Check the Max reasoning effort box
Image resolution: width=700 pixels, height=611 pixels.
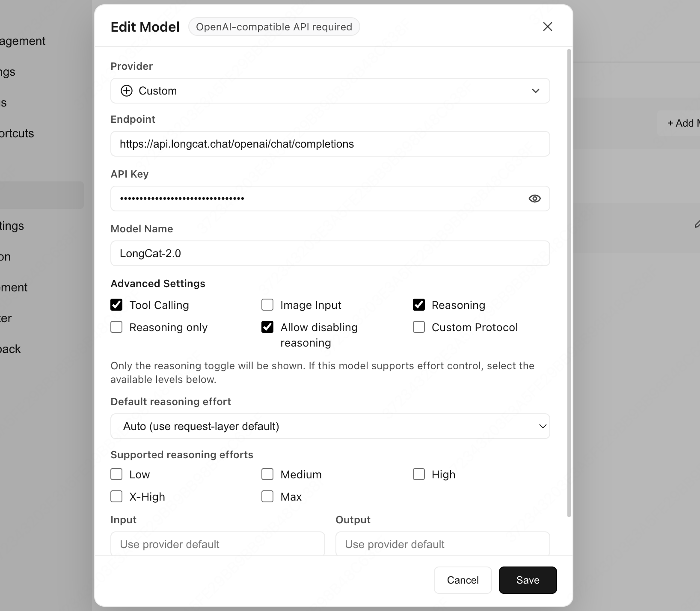267,496
